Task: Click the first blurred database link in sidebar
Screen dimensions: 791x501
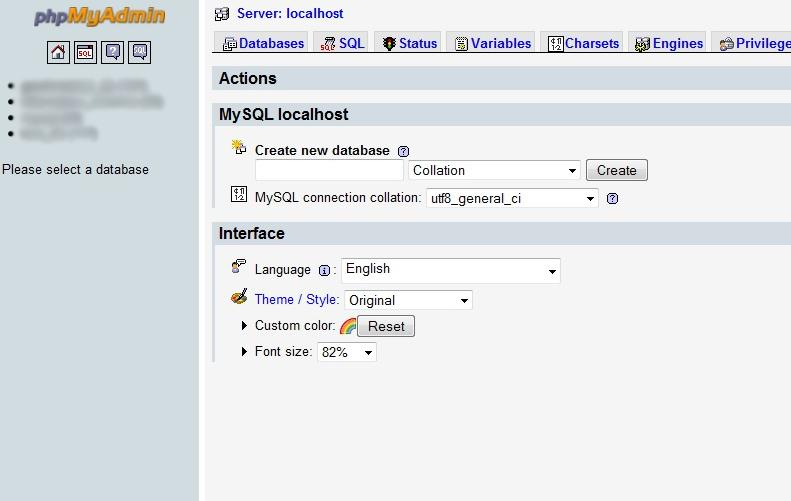Action: point(84,86)
